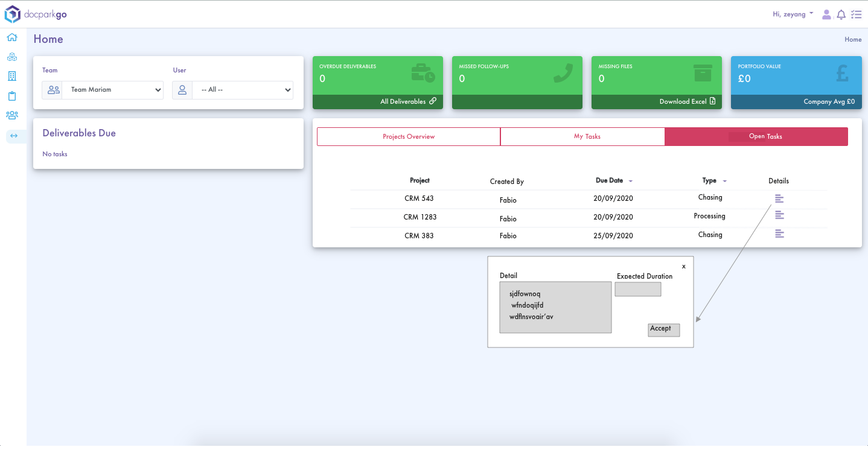View details icon for CRM 543
868x450 pixels.
point(779,198)
